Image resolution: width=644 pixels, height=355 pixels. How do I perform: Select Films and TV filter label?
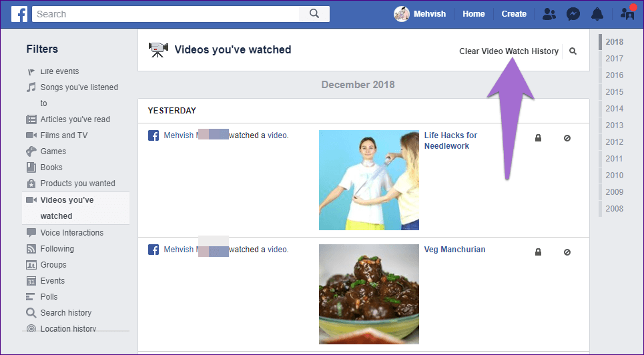click(64, 135)
